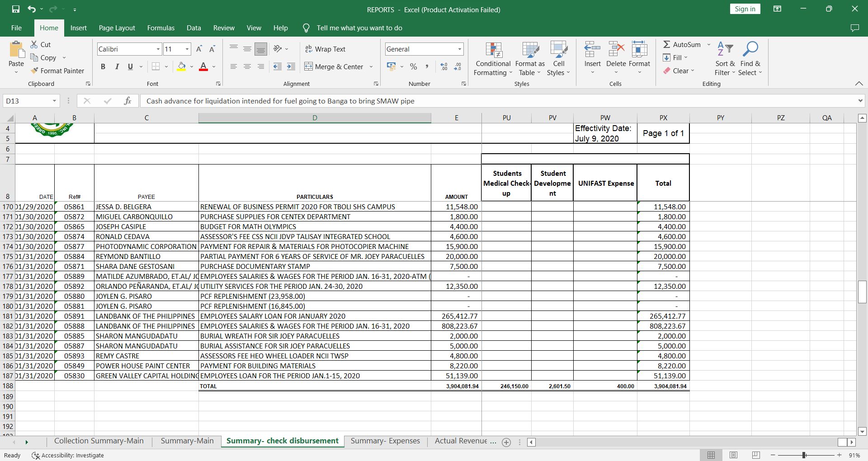Click Accessibility: Investigate in status bar
868x461 pixels.
[68, 455]
